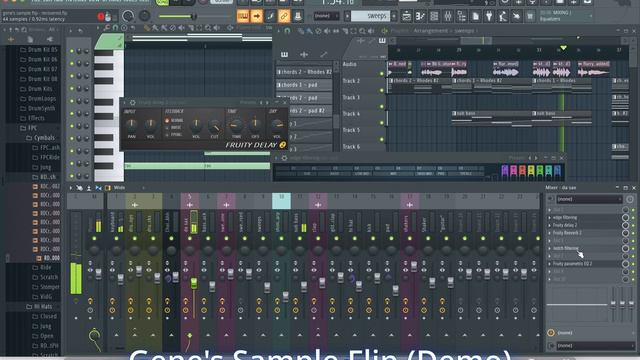Image resolution: width=640 pixels, height=360 pixels.
Task: Toggle the Fruity delay 2 slot enable LED
Action: (633, 225)
